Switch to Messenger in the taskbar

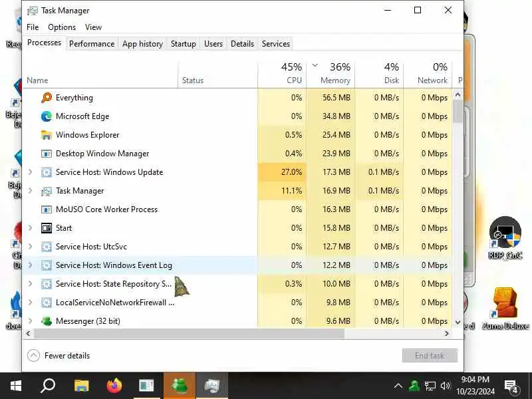pos(180,386)
